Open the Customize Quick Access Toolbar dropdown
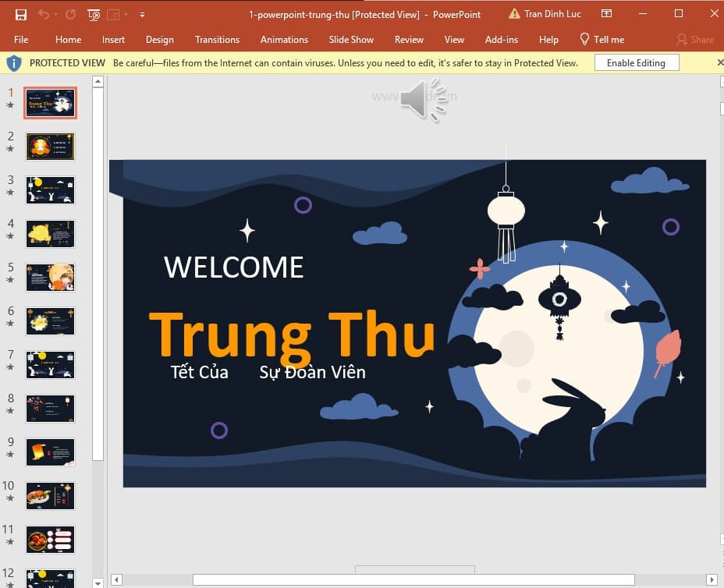This screenshot has width=724, height=588. 142,14
